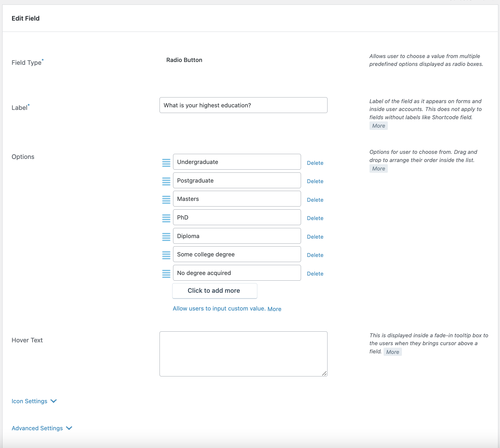Open More info beside Hover Text description
500x448 pixels.
click(x=393, y=352)
